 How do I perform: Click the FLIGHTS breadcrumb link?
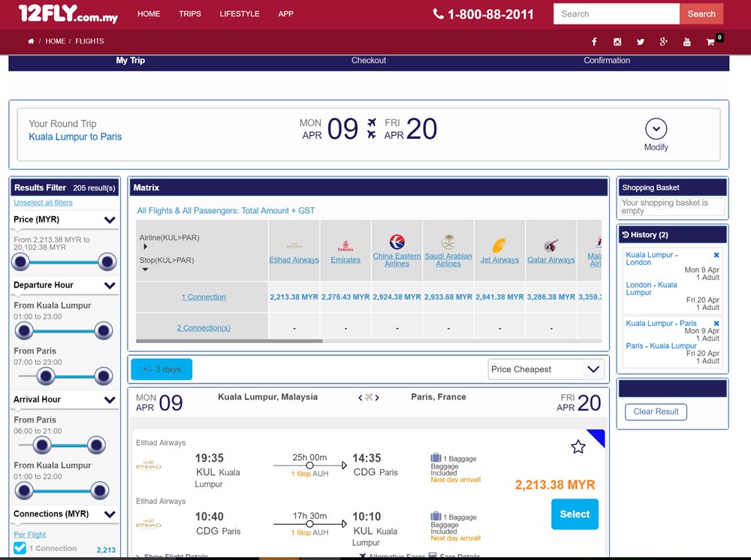[89, 41]
